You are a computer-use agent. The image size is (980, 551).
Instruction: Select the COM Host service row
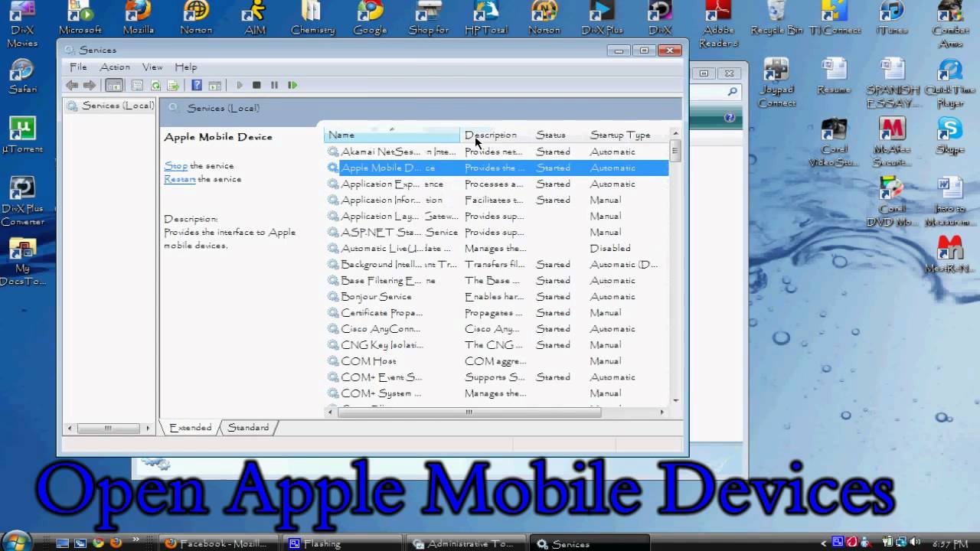point(497,360)
